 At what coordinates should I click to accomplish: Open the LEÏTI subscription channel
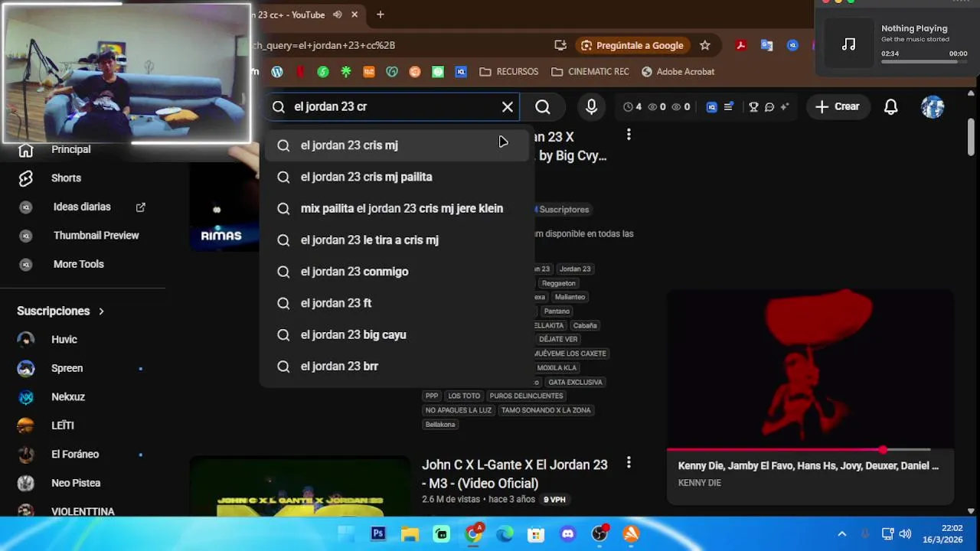[63, 425]
